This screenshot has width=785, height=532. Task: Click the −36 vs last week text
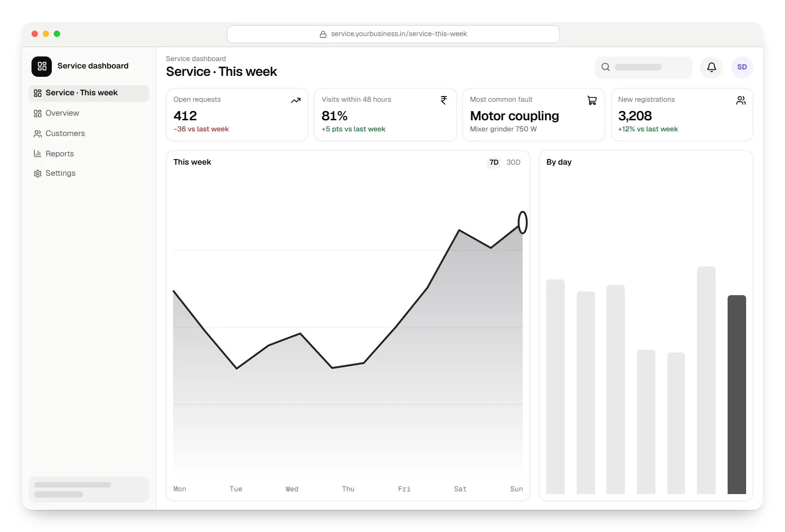click(x=201, y=129)
